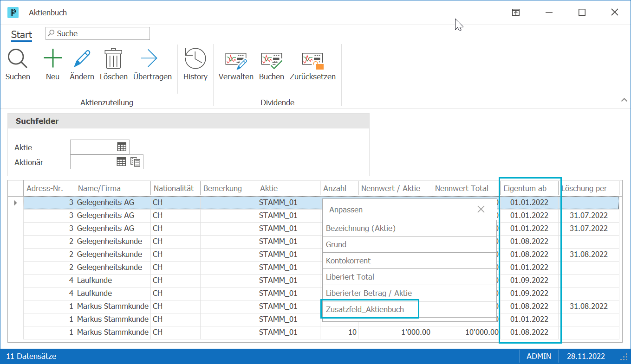Click the Eigentum ab column header
The height and width of the screenshot is (364, 631).
[529, 188]
